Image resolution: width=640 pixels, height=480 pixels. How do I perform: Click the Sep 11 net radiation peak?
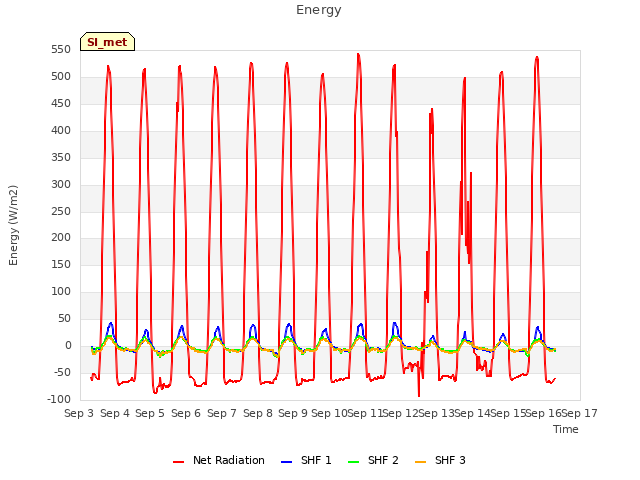click(x=358, y=54)
